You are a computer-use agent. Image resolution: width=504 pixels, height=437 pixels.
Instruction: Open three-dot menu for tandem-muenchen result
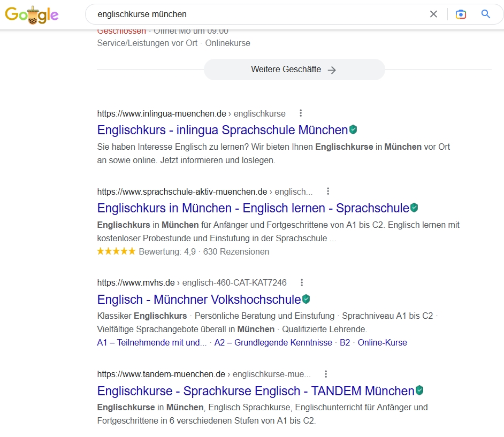point(326,374)
